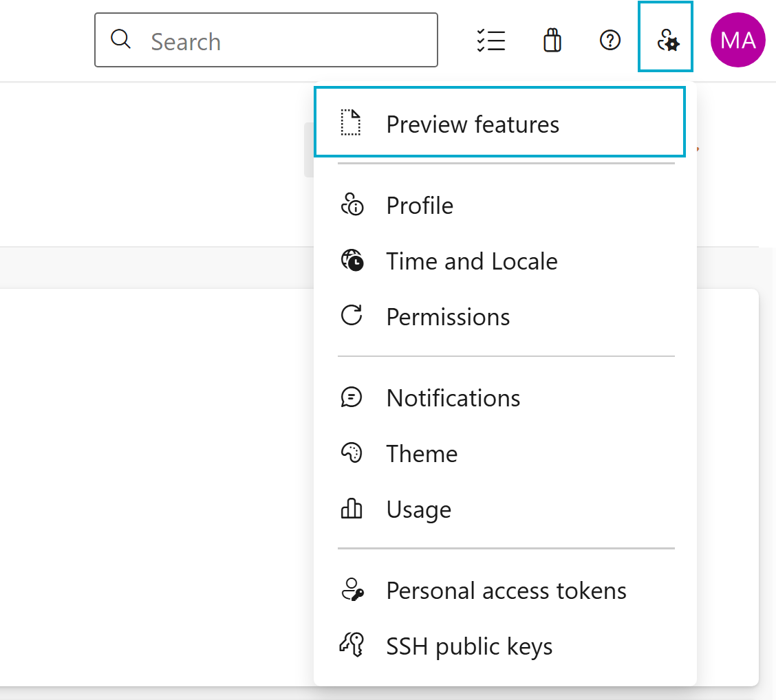This screenshot has width=776, height=700.
Task: Open Personal access tokens
Action: pos(506,590)
